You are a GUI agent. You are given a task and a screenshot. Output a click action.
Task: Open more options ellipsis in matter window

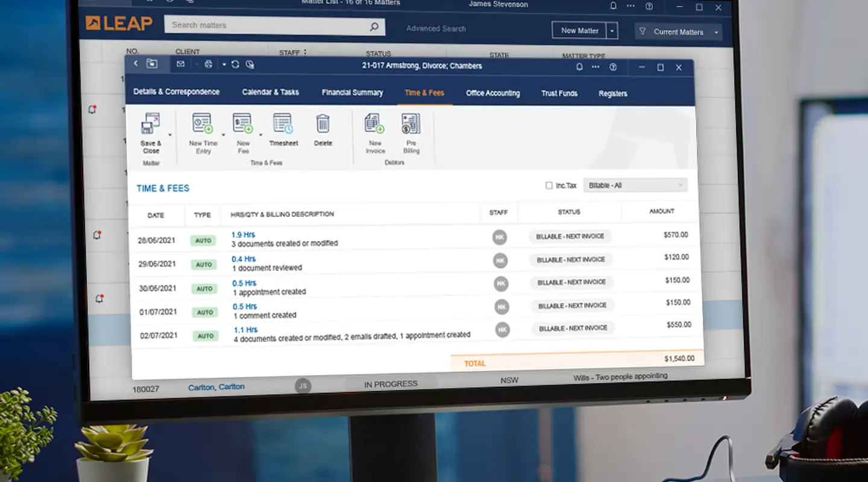[x=596, y=67]
